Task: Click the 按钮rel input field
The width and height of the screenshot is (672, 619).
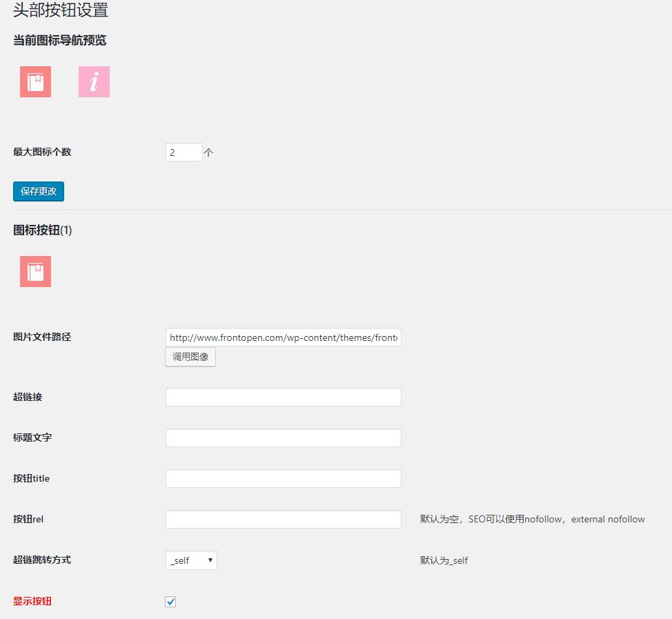Action: pyautogui.click(x=283, y=520)
